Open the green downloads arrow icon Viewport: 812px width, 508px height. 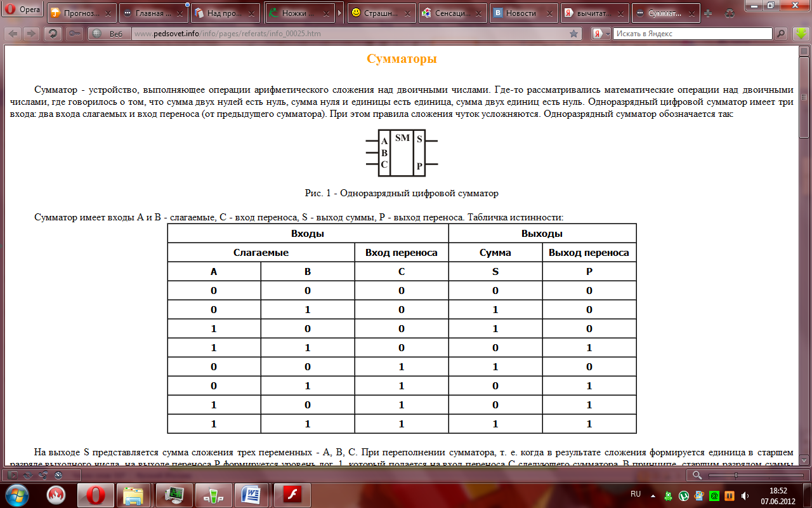coord(800,34)
